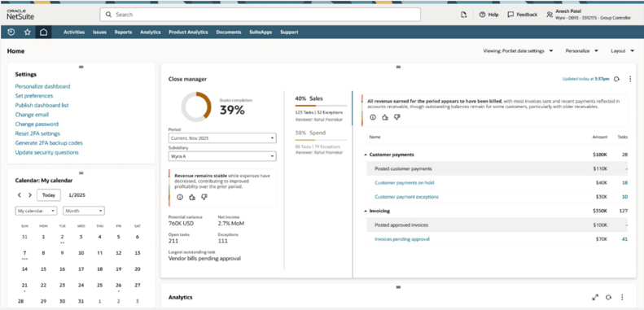The image size is (644, 310).
Task: Collapse the Invoicing group
Action: pyautogui.click(x=366, y=211)
